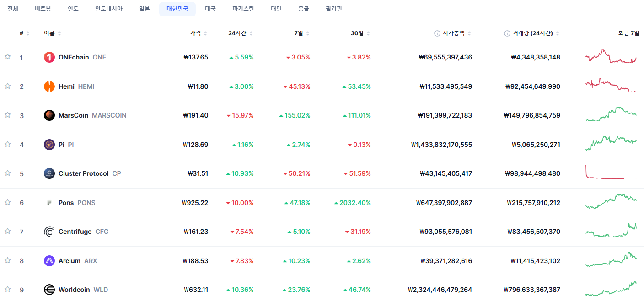
Task: Open MarsCoin 7-day sparkline chart
Action: click(611, 114)
